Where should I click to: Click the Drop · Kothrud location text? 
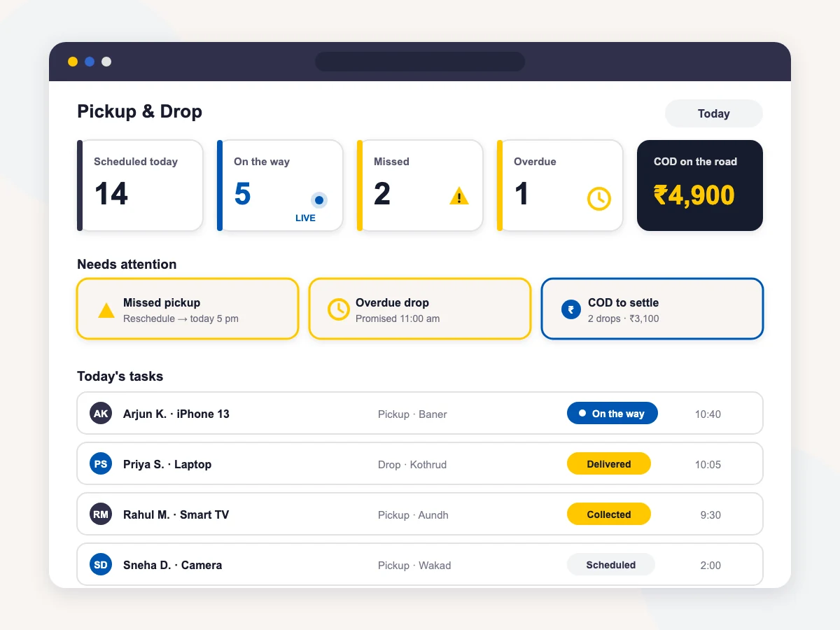tap(412, 465)
